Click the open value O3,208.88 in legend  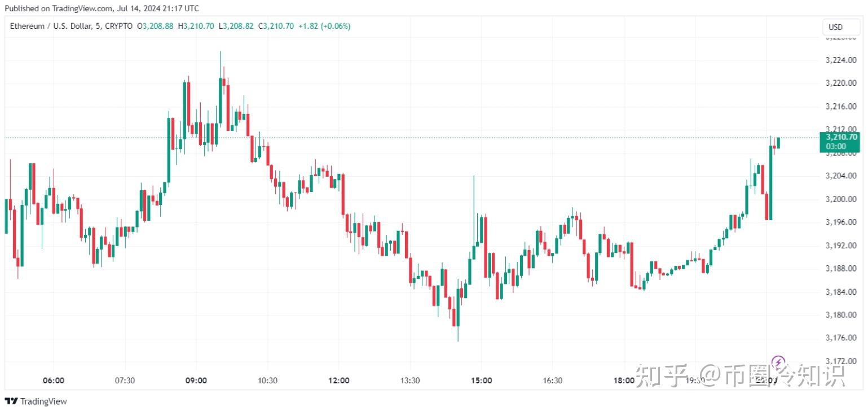(155, 26)
